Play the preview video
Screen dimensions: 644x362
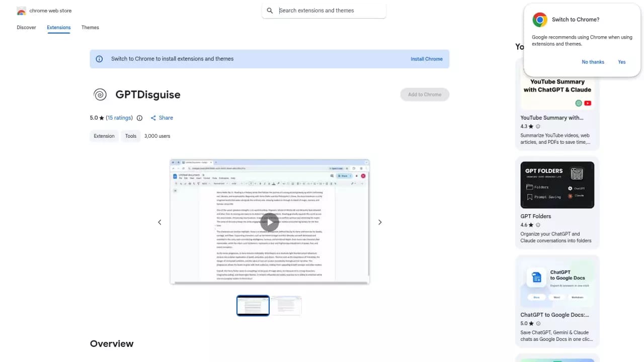point(270,222)
